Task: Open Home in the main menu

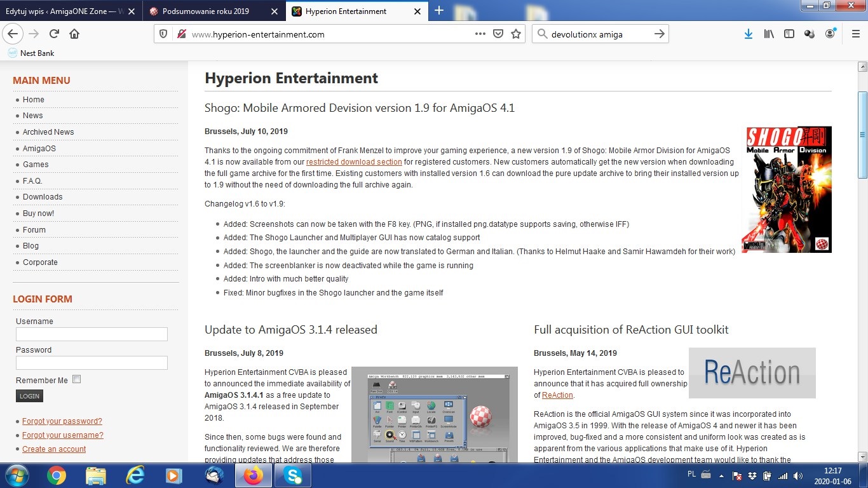Action: (34, 100)
